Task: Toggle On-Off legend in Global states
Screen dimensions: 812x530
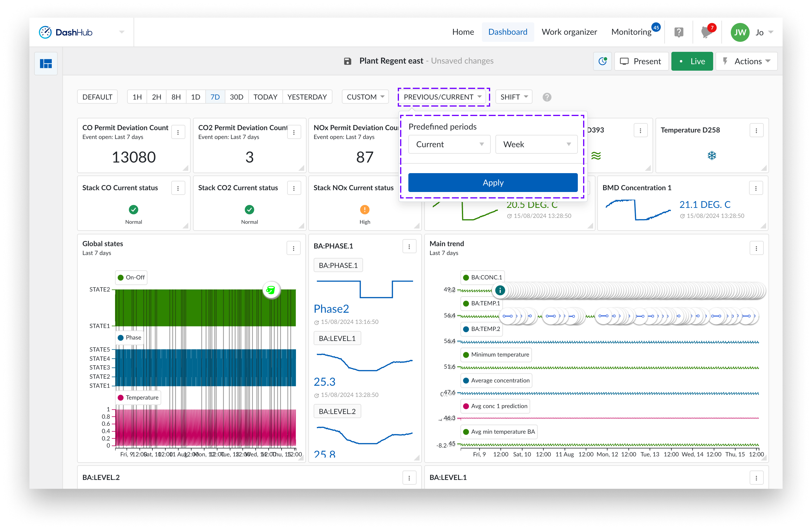Action: 131,278
